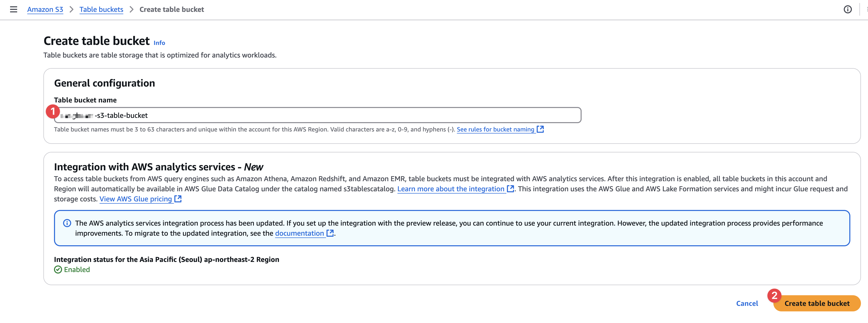Open the info panel icon at top right
Screen dimensions: 868x323
click(x=848, y=9)
